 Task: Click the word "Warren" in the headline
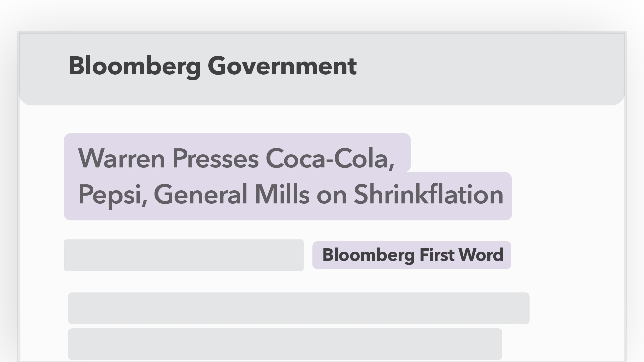(121, 159)
